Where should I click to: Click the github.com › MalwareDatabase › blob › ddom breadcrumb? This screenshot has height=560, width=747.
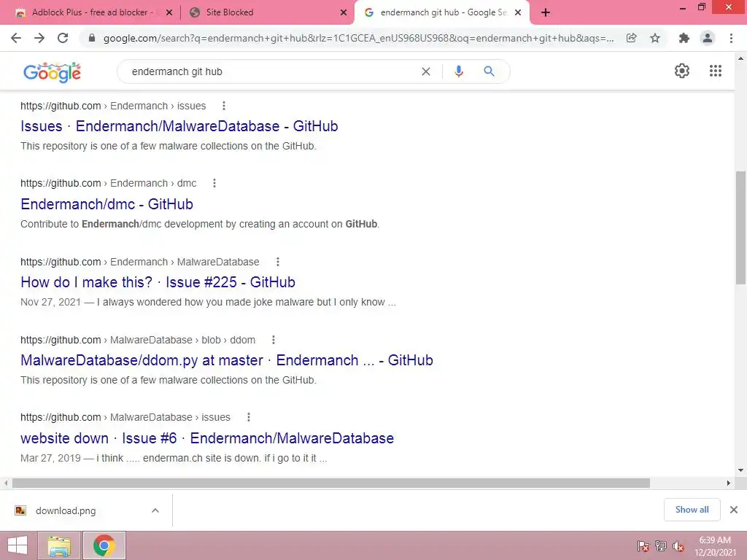pos(138,340)
